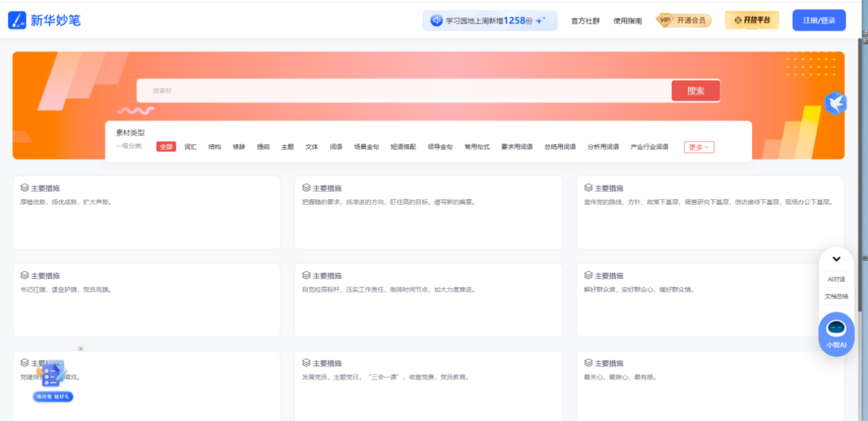Select the 全部 category filter
The width and height of the screenshot is (868, 421).
(x=166, y=147)
